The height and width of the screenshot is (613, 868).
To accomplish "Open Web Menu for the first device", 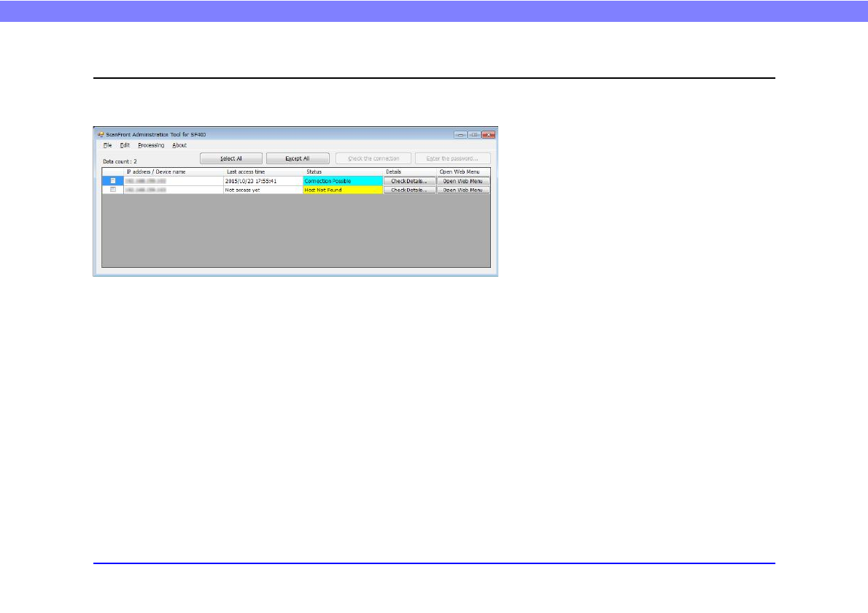I will (463, 180).
